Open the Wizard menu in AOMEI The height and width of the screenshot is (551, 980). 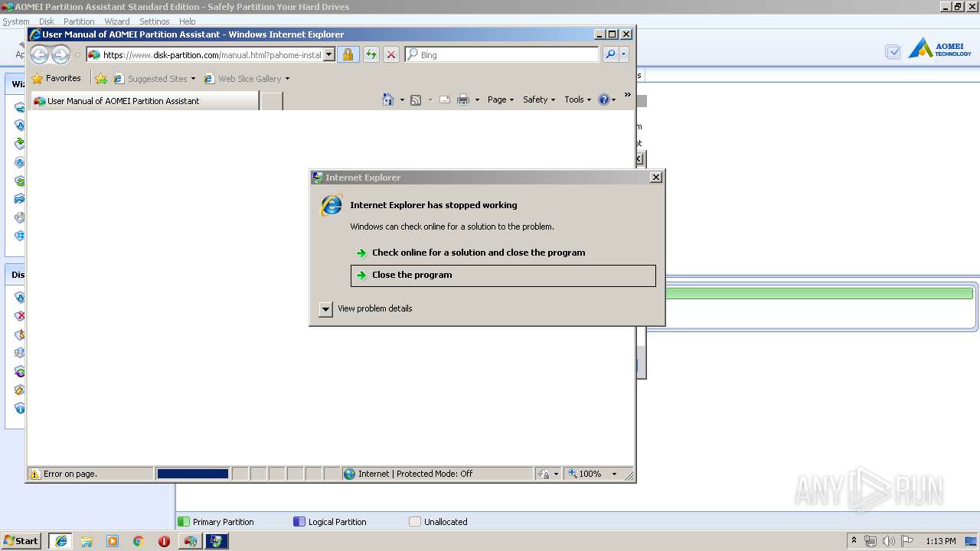pyautogui.click(x=117, y=21)
